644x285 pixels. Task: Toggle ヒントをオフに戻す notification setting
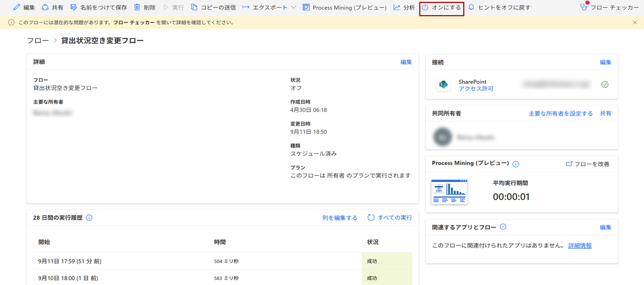click(499, 7)
